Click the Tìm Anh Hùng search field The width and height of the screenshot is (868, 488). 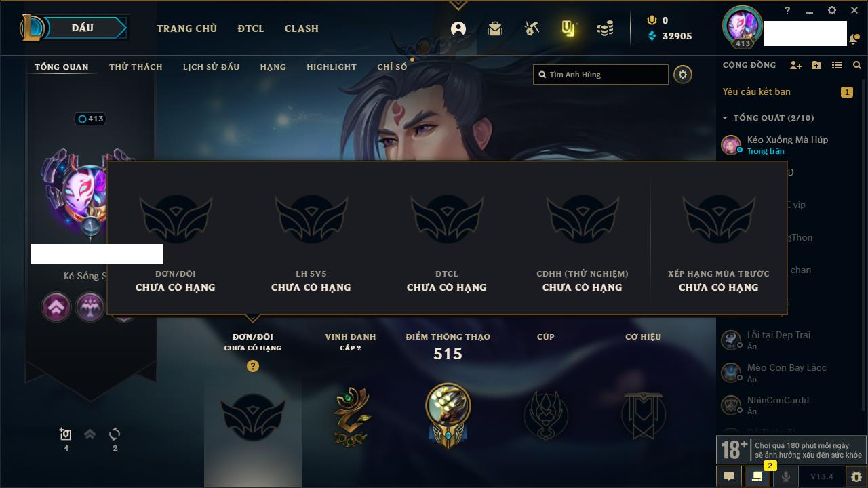[601, 75]
